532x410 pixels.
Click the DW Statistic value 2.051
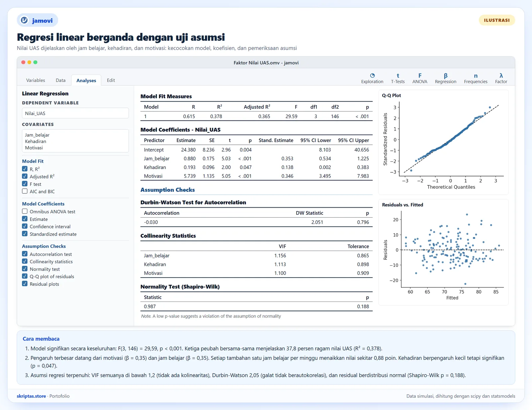pyautogui.click(x=317, y=222)
